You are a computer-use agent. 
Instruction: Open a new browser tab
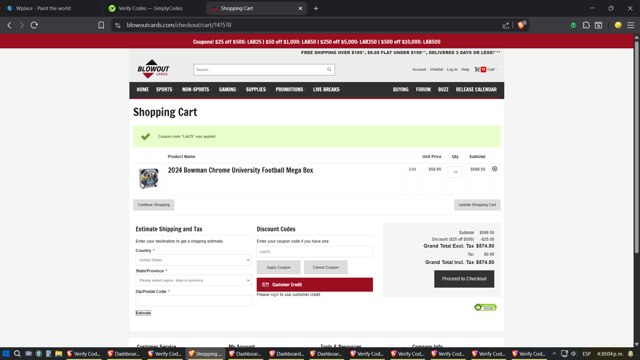click(x=316, y=8)
